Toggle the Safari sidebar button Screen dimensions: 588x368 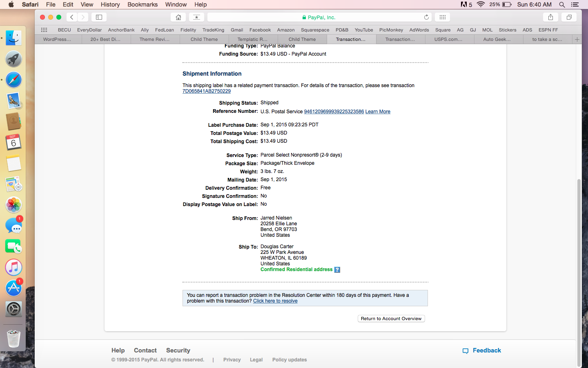point(99,17)
